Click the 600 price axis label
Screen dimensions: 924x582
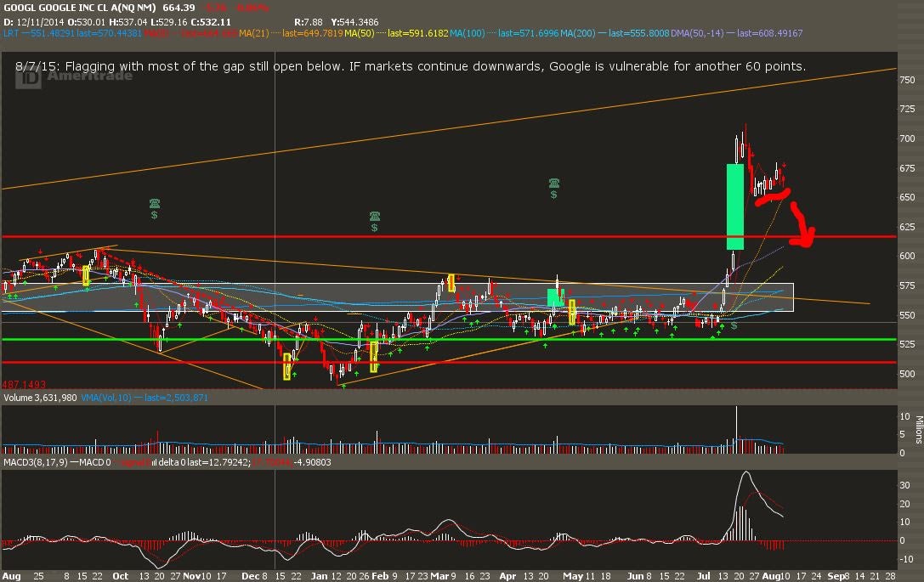908,257
